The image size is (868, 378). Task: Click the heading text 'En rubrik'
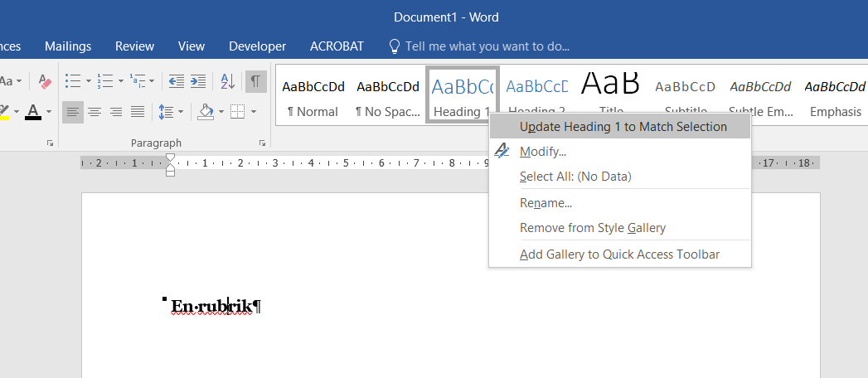click(211, 306)
